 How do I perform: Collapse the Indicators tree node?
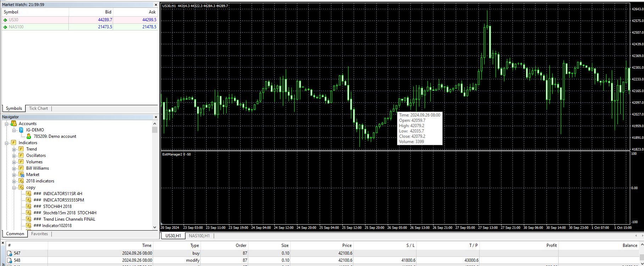click(6, 143)
